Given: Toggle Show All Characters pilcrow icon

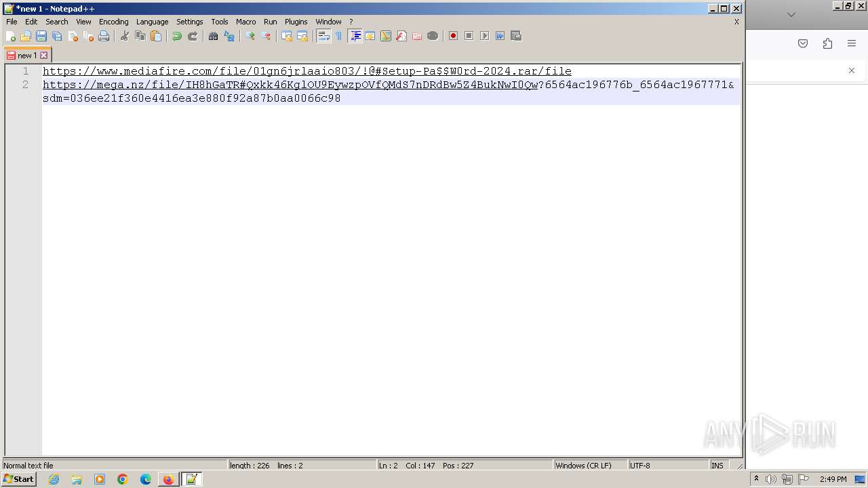Looking at the screenshot, I should (x=339, y=36).
